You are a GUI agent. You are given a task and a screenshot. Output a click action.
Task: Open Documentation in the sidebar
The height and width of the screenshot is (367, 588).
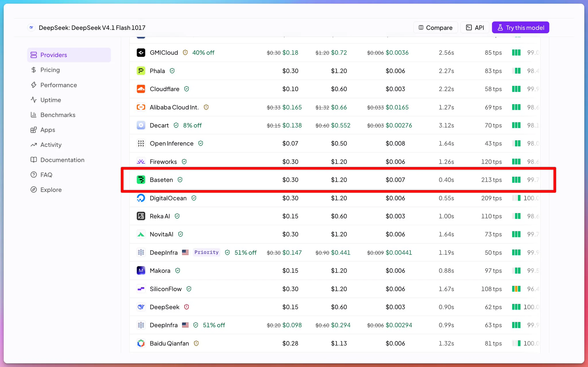coord(69,160)
